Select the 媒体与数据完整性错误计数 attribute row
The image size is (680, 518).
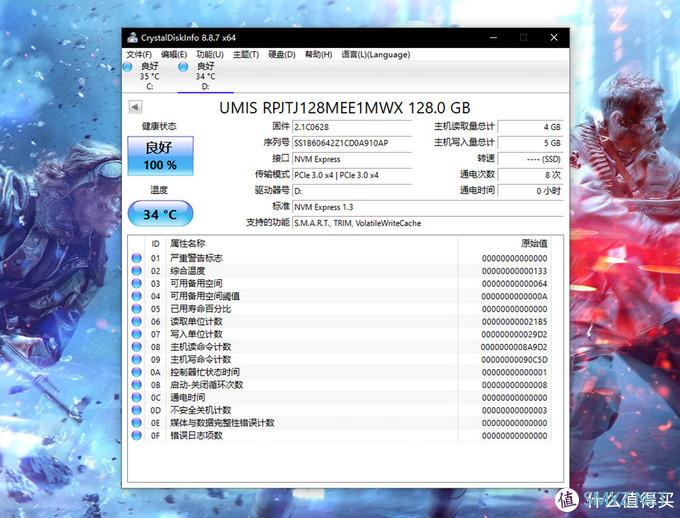pos(340,423)
